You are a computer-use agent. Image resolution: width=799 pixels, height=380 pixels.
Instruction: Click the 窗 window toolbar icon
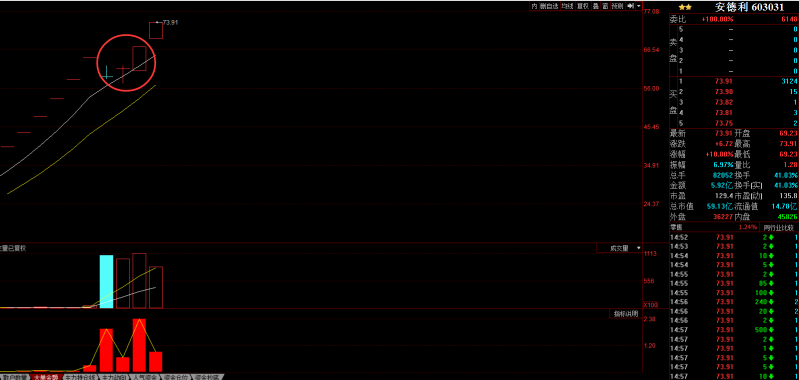(605, 6)
